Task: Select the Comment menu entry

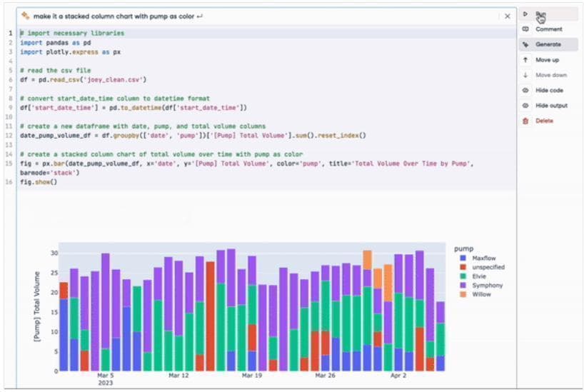Action: pyautogui.click(x=548, y=29)
